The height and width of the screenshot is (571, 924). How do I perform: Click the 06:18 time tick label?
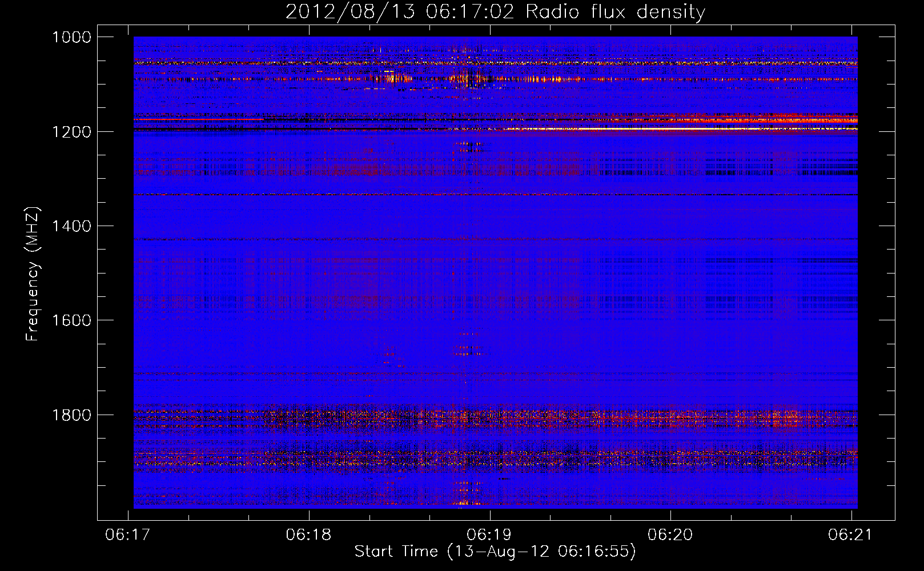(309, 534)
